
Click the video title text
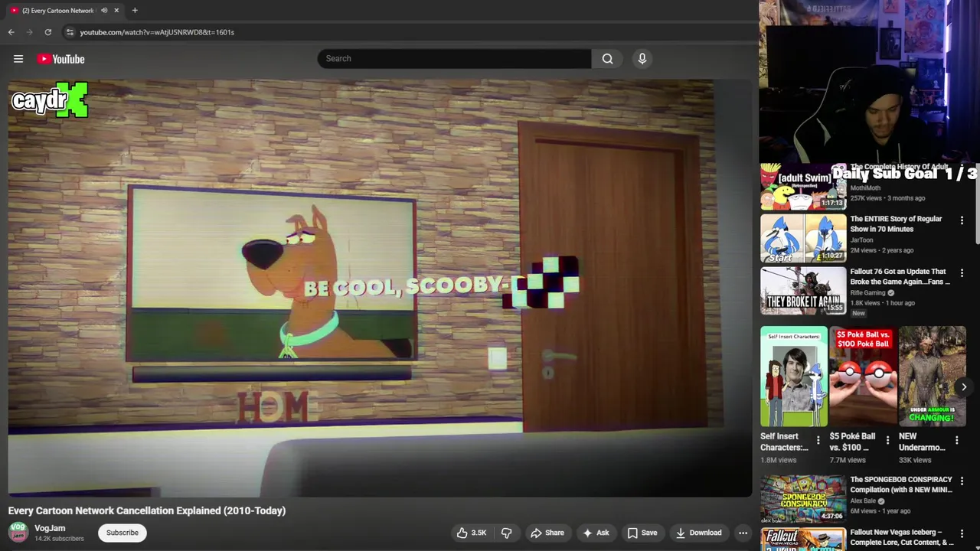point(147,510)
